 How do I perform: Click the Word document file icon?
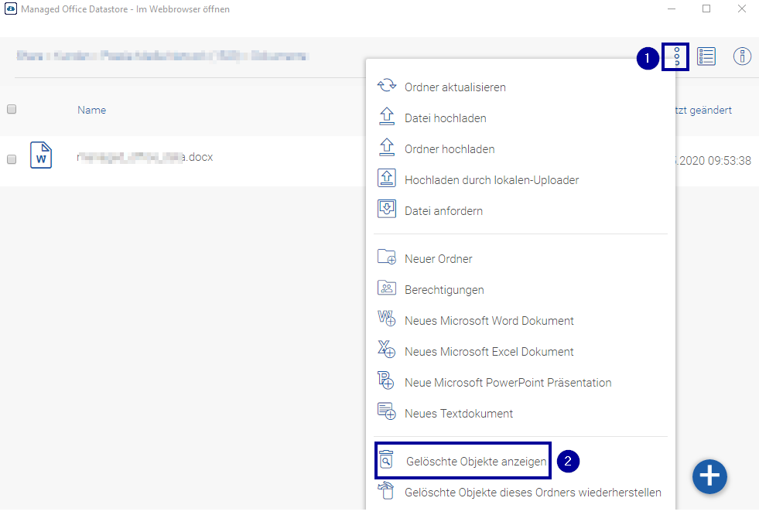(x=41, y=155)
